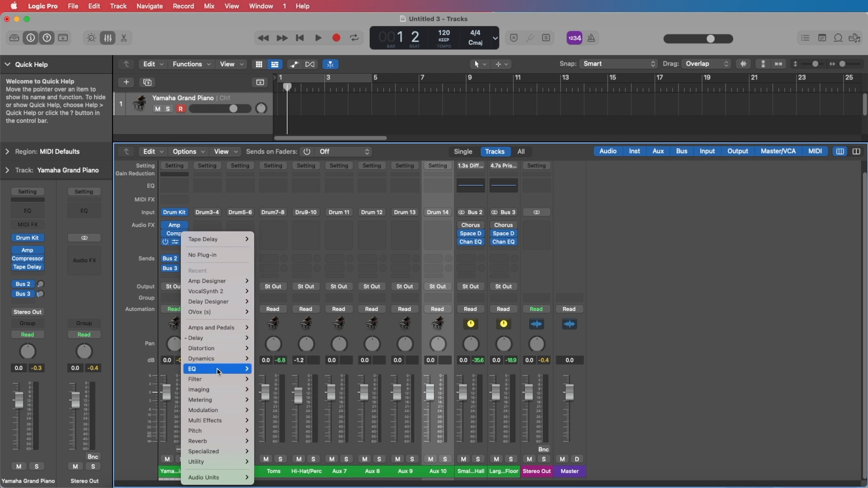This screenshot has width=868, height=488.
Task: Select EQ in plug-in menu
Action: [217, 369]
